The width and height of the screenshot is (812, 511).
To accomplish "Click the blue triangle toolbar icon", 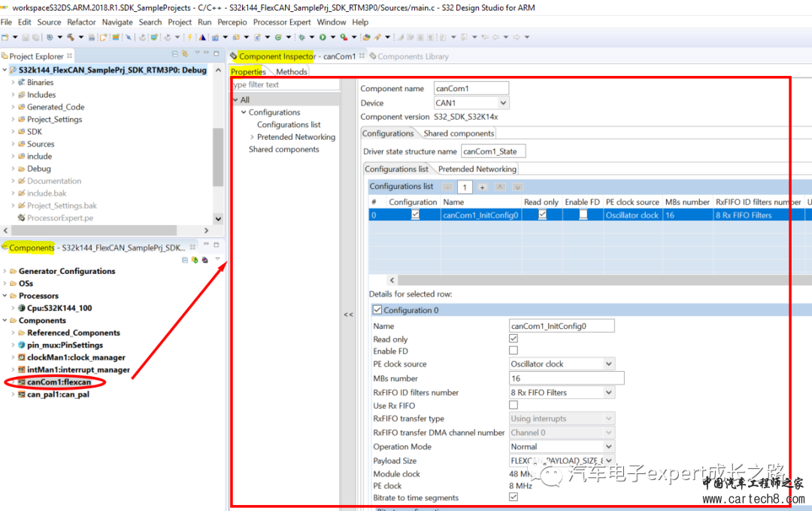I will tap(202, 38).
